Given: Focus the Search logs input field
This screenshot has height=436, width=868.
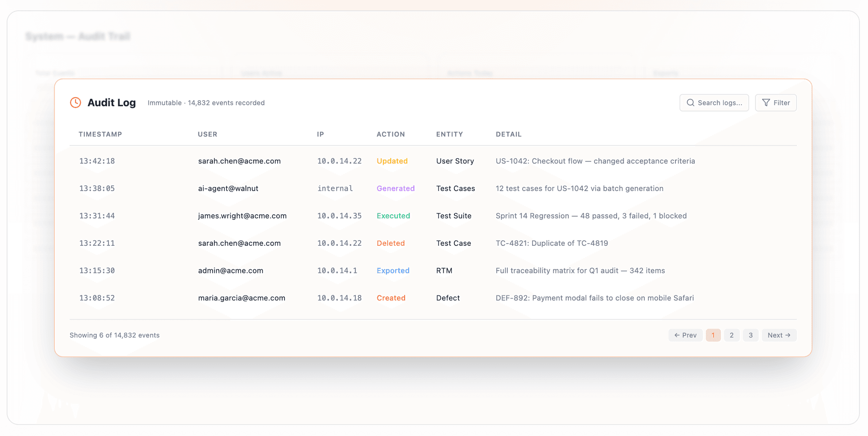Looking at the screenshot, I should (719, 103).
